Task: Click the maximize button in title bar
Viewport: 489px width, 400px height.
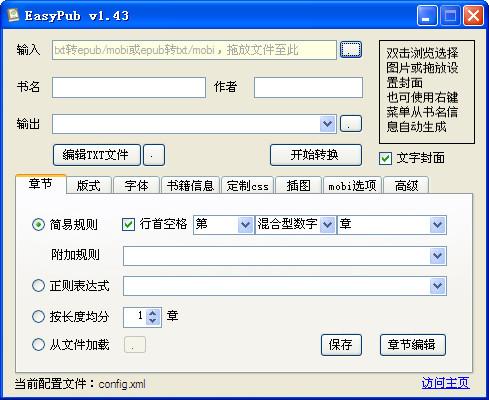Action: tap(450, 15)
